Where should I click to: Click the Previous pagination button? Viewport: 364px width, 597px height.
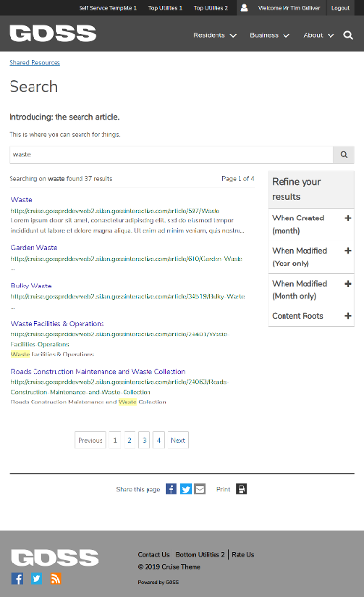(x=90, y=440)
